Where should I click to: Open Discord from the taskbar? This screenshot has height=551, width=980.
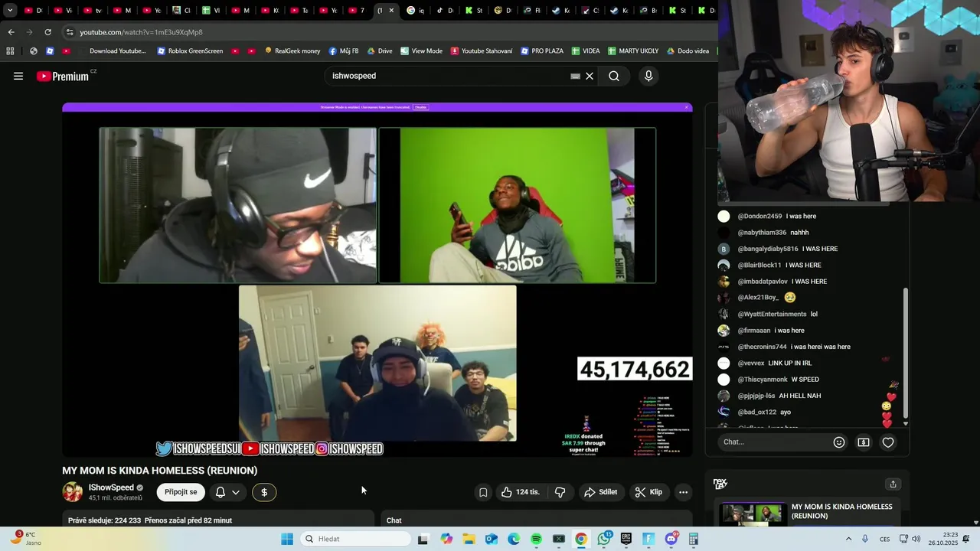(671, 539)
